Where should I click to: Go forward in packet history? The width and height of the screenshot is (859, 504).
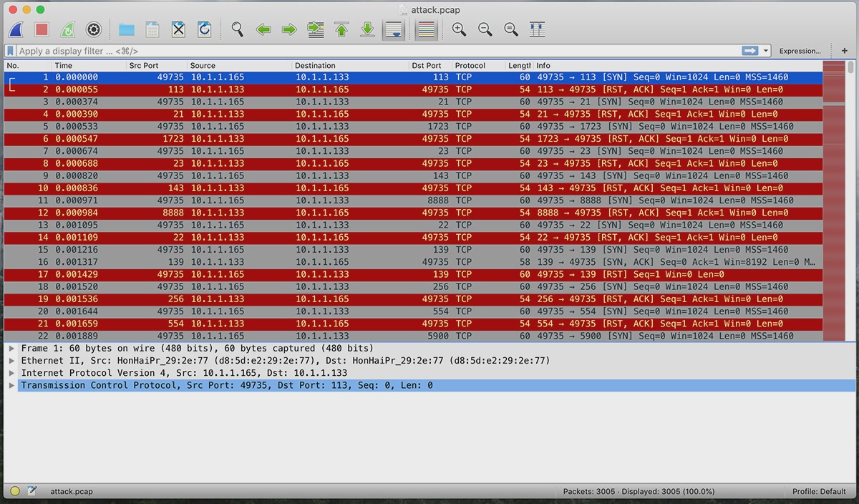click(x=289, y=29)
